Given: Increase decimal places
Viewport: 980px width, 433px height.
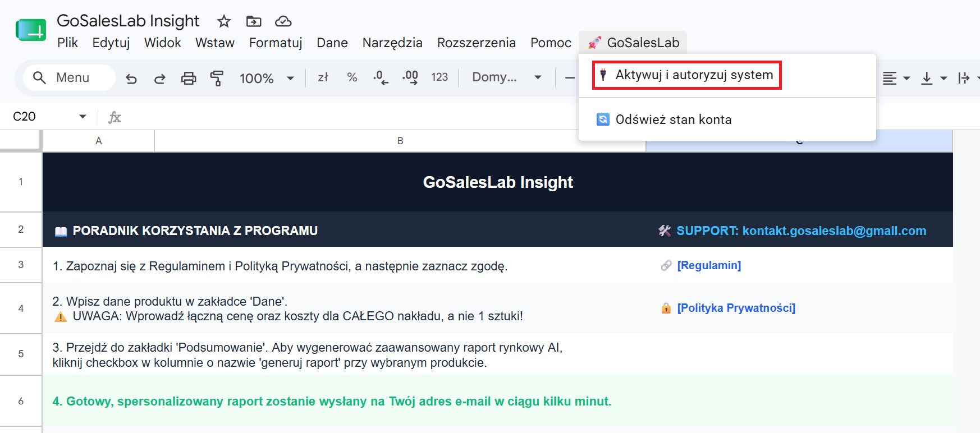Looking at the screenshot, I should 410,77.
